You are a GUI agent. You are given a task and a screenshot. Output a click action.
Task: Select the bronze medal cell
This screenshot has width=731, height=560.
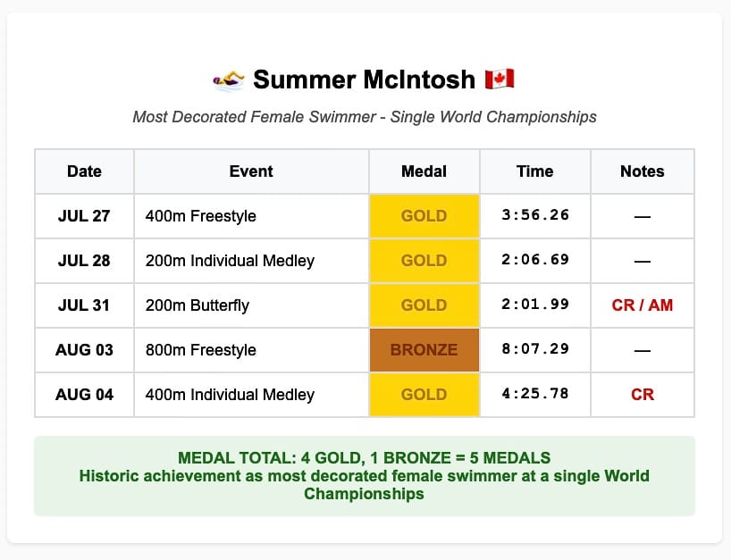pyautogui.click(x=424, y=350)
